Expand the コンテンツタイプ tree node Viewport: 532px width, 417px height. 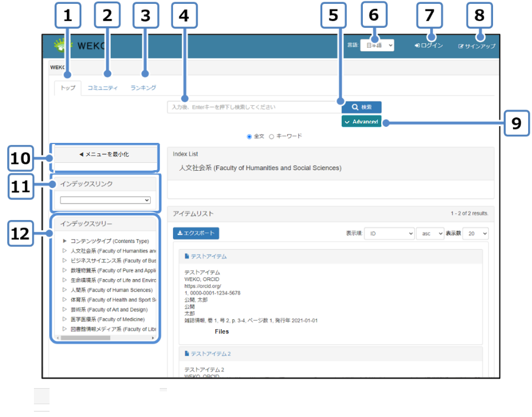tap(65, 241)
